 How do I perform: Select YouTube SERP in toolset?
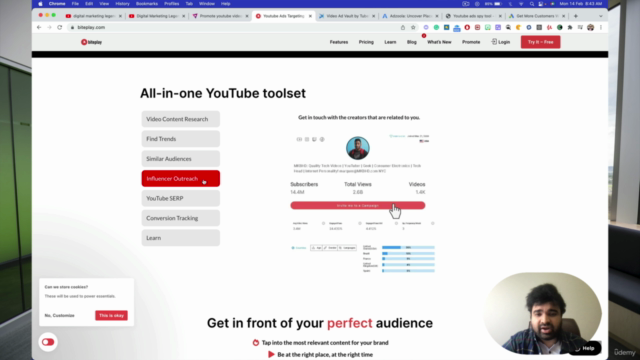tap(180, 198)
